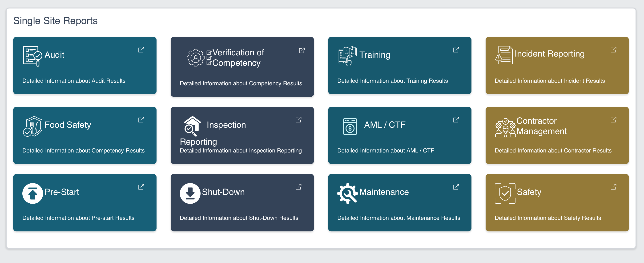Open the Contractor Management title
This screenshot has height=263, width=644.
point(542,126)
